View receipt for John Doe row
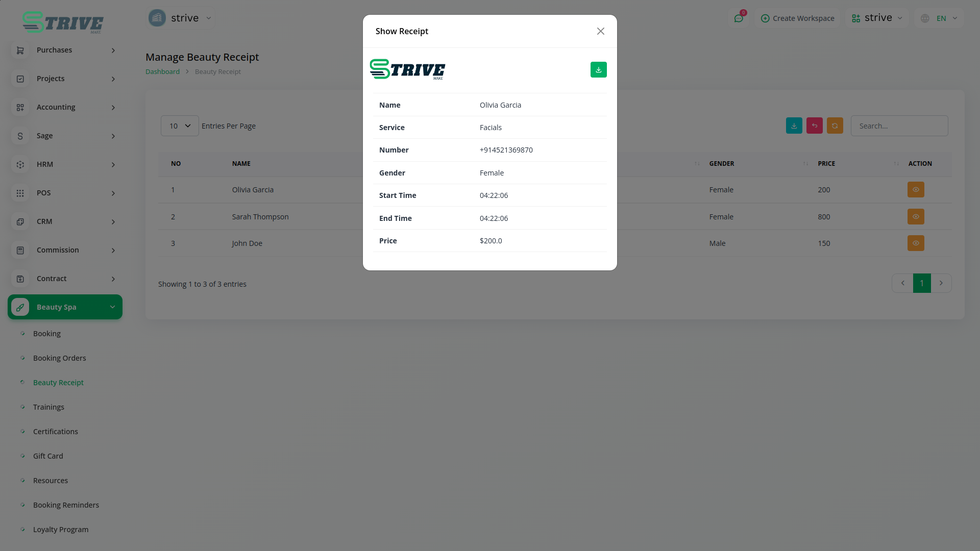Image resolution: width=980 pixels, height=551 pixels. click(915, 243)
